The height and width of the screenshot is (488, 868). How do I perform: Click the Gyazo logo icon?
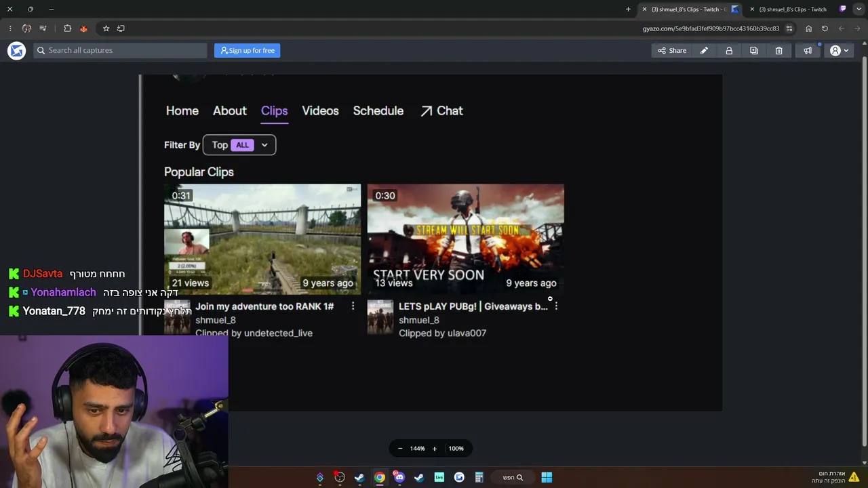pos(16,51)
